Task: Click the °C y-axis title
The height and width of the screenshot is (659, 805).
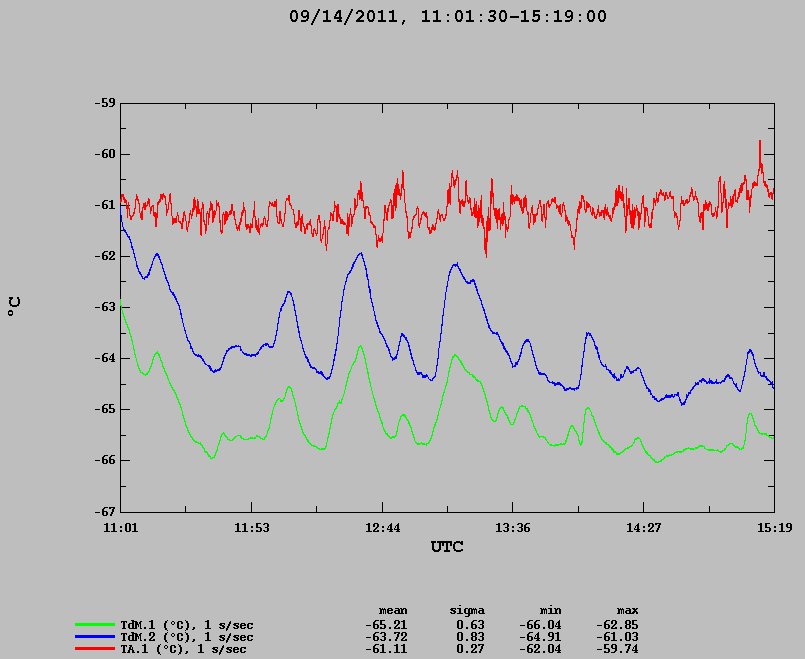Action: (x=14, y=306)
